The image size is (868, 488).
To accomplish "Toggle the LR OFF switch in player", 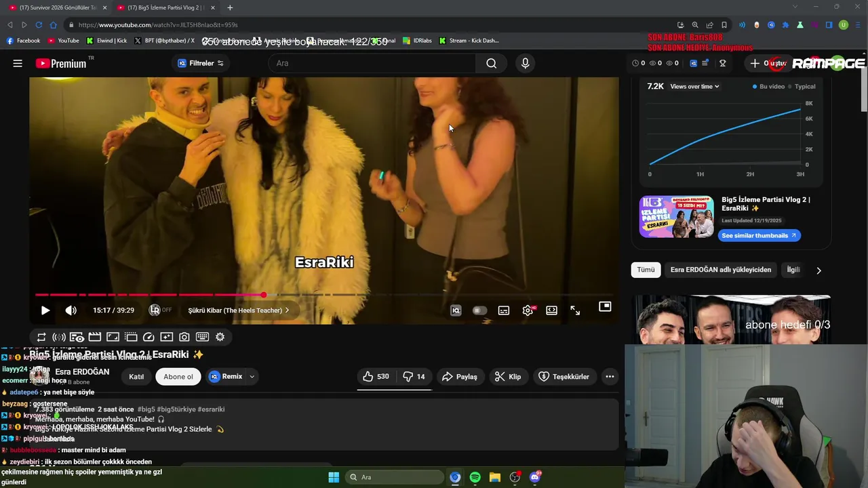I will (x=161, y=310).
